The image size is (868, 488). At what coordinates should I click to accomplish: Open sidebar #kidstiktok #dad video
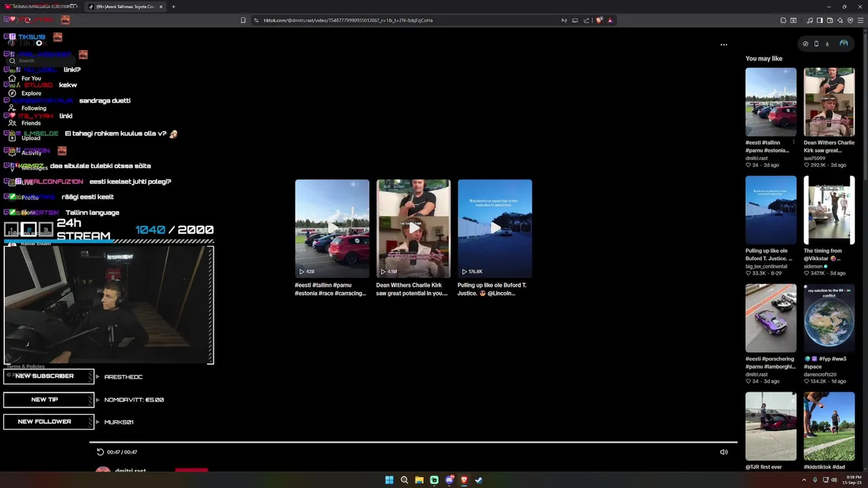tap(829, 426)
